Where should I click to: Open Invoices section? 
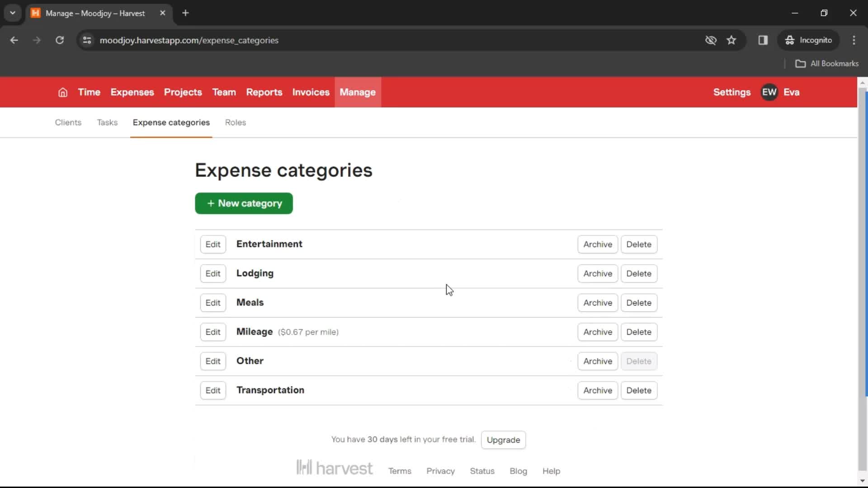click(x=311, y=92)
